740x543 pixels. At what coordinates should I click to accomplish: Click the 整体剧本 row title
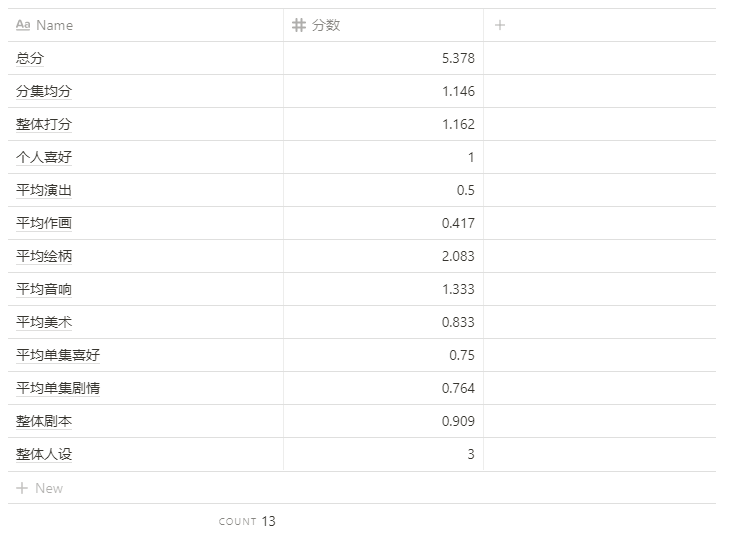coord(43,421)
